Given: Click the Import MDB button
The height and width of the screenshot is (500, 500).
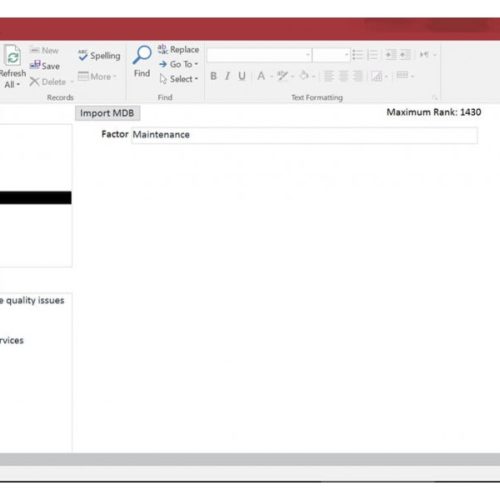Looking at the screenshot, I should coord(107,113).
